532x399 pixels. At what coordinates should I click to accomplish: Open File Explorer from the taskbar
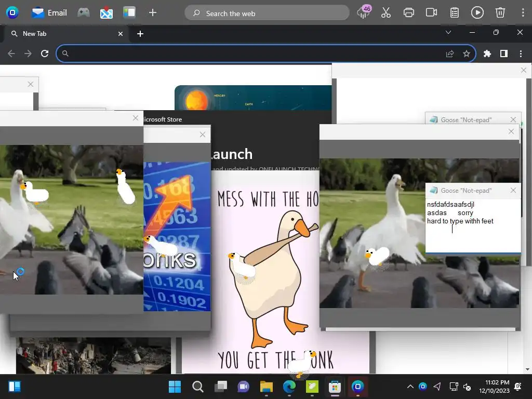pos(267,387)
